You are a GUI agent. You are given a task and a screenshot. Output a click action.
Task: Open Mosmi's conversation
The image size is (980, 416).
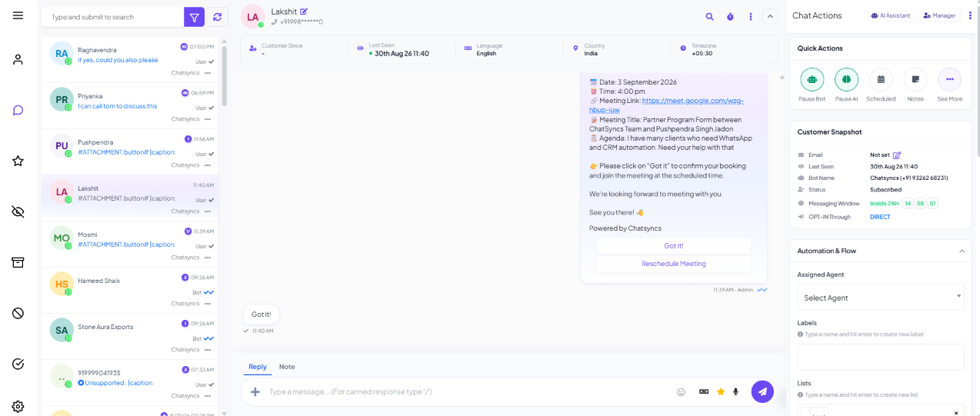click(x=130, y=245)
